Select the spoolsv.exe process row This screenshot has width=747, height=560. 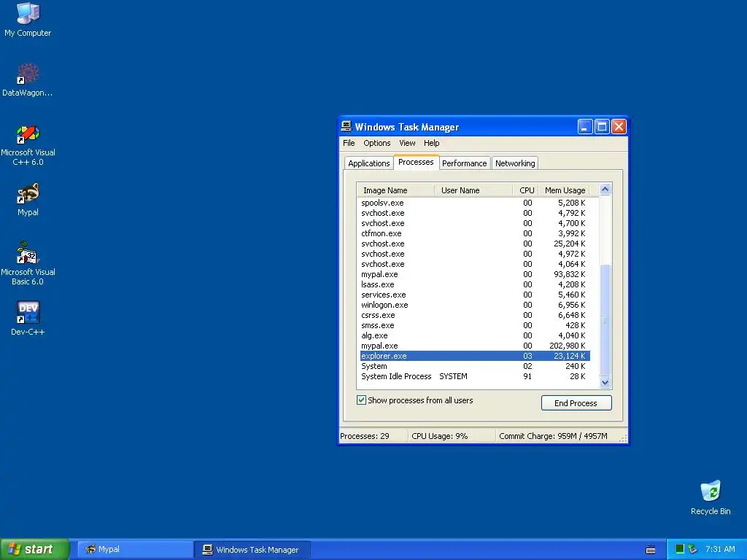(x=475, y=203)
